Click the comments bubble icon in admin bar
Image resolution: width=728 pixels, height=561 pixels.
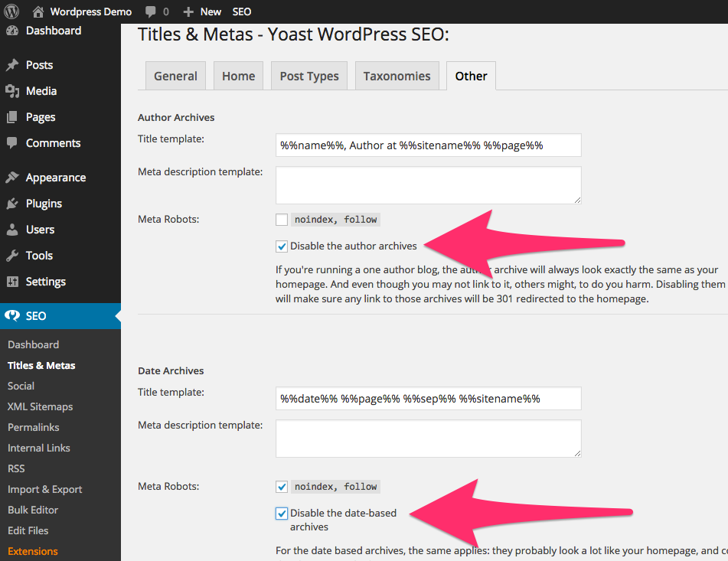click(x=151, y=11)
